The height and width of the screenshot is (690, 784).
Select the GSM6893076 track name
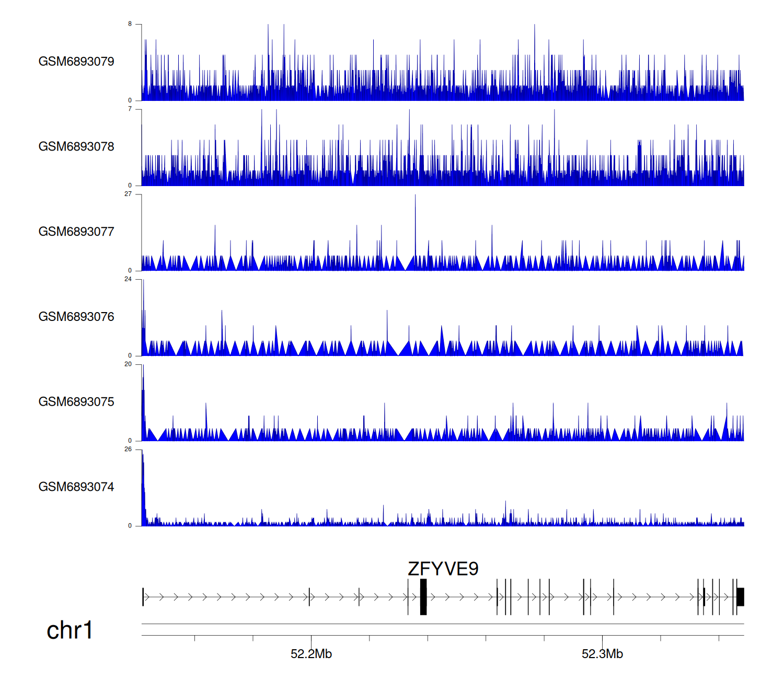click(76, 317)
